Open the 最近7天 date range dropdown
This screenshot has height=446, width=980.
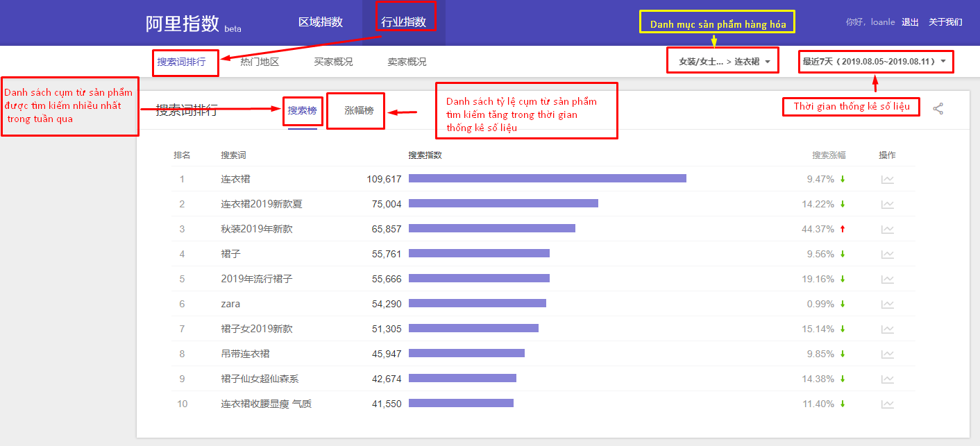(875, 62)
